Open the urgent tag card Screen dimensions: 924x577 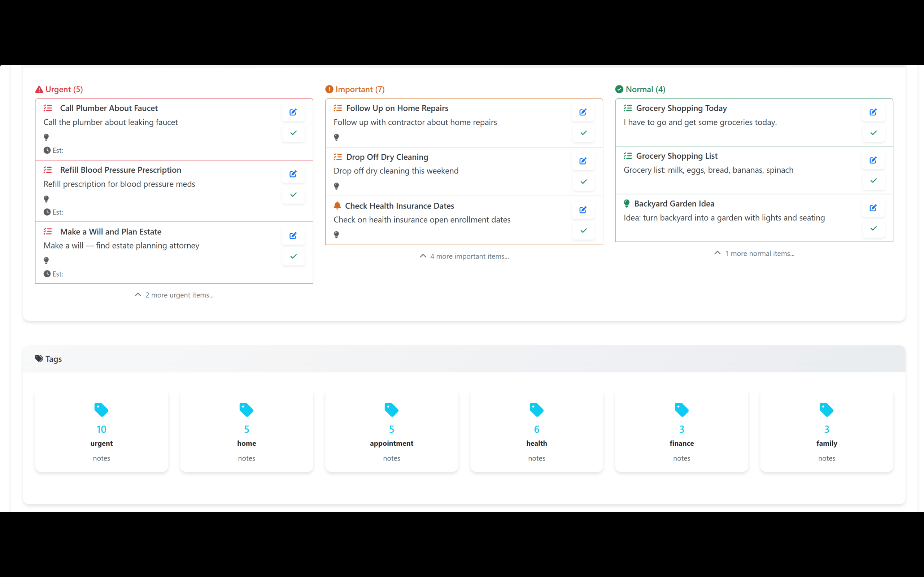tap(101, 431)
